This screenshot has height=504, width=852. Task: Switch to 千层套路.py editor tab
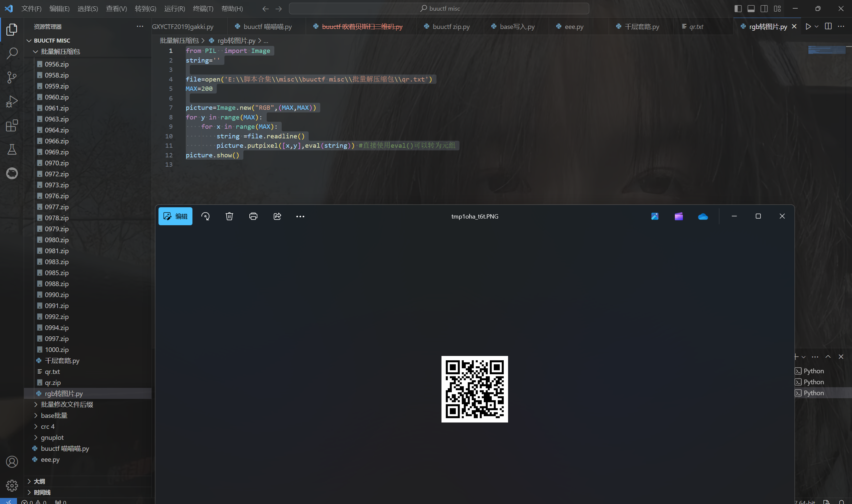click(641, 27)
